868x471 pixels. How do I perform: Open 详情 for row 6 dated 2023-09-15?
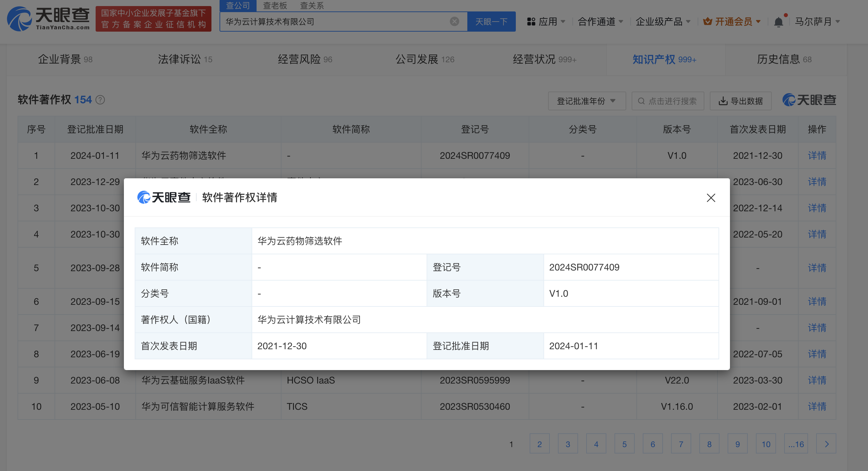coord(817,302)
